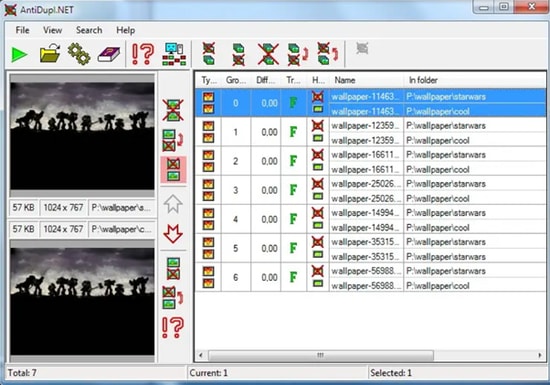Click the red mistake '!?' toolbar icon
Viewport: 550px width, 385px height.
[x=143, y=54]
